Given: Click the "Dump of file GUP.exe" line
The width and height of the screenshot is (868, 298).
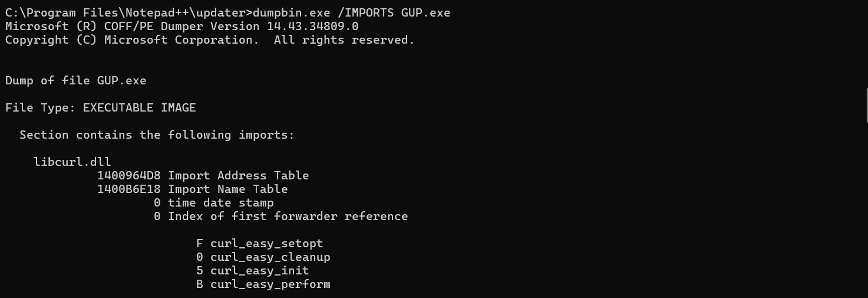Looking at the screenshot, I should (75, 80).
